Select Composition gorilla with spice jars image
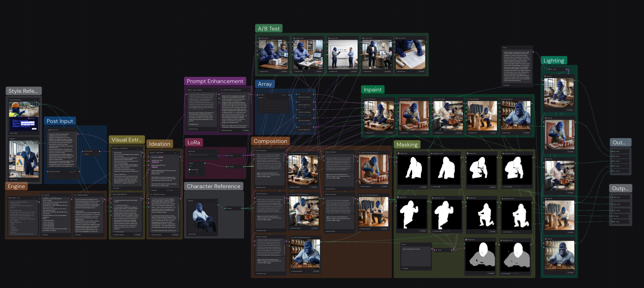Viewport: 644px width, 288px height. click(305, 254)
